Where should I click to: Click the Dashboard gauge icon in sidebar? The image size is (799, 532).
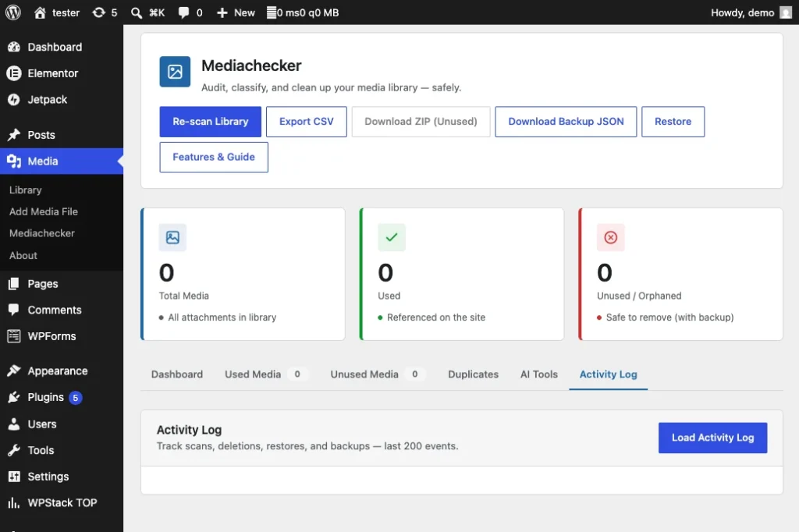[14, 47]
